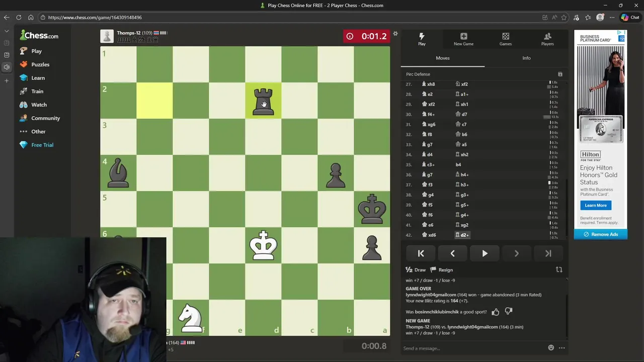The width and height of the screenshot is (644, 362).
Task: Switch to the New Game tab
Action: (463, 39)
